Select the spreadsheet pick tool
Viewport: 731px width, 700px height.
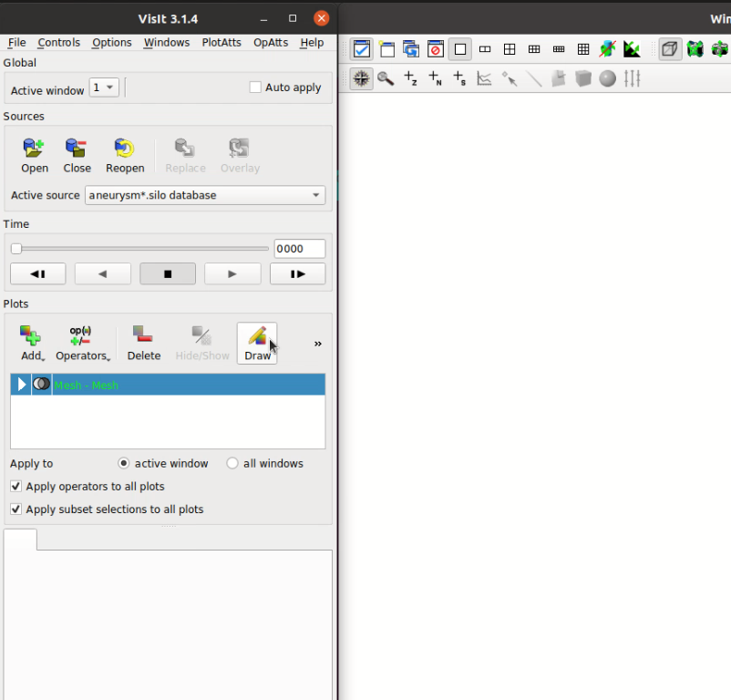pyautogui.click(x=459, y=78)
